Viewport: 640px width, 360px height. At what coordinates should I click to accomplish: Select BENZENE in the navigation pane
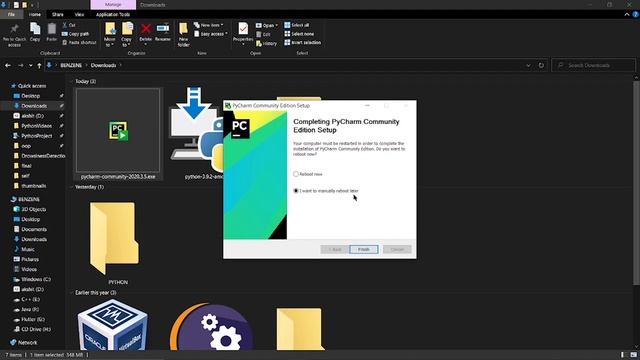click(x=29, y=199)
